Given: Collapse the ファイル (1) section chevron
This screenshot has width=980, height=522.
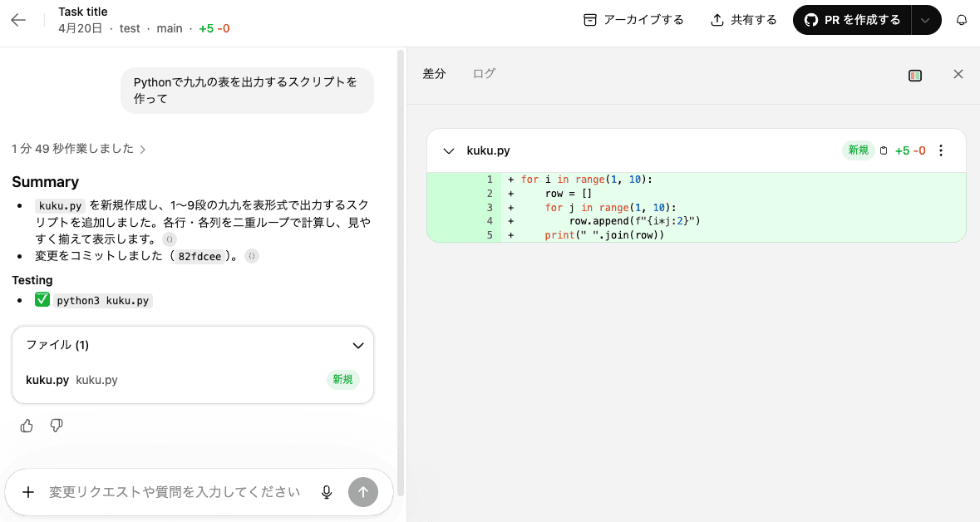Looking at the screenshot, I should [358, 346].
